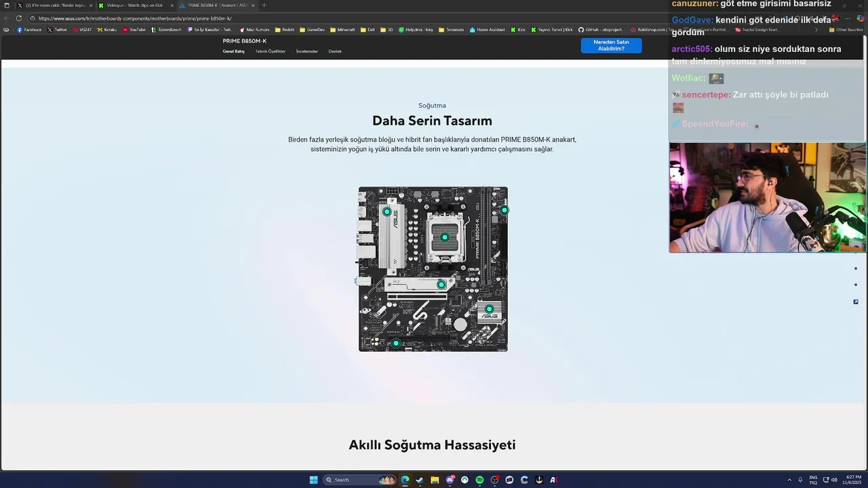Image resolution: width=868 pixels, height=488 pixels.
Task: Open the Other favorites folder
Action: (x=846, y=30)
